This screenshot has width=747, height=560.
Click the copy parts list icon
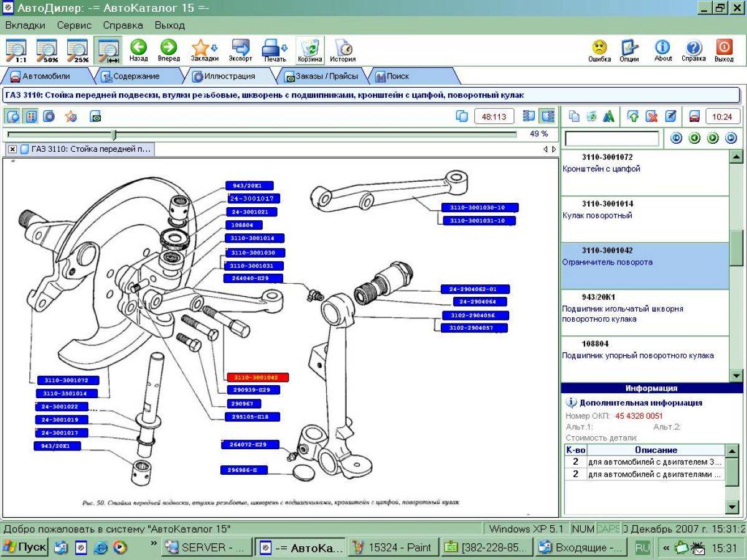tap(574, 116)
